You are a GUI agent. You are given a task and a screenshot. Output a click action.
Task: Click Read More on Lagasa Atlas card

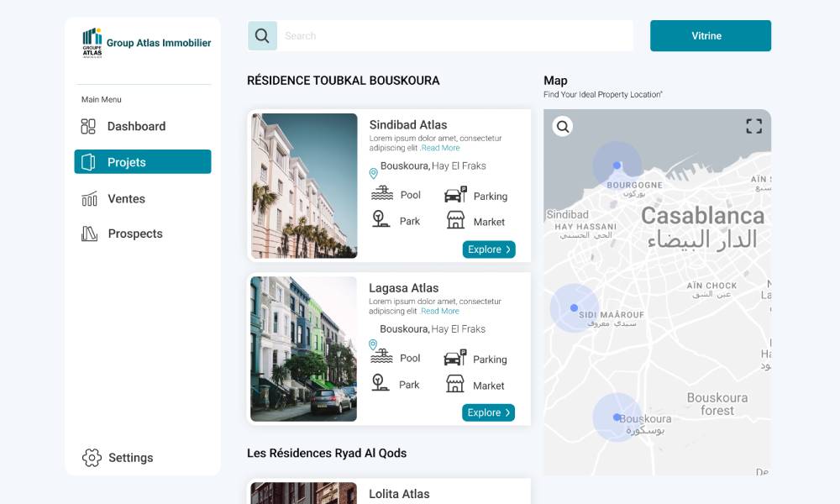[440, 311]
